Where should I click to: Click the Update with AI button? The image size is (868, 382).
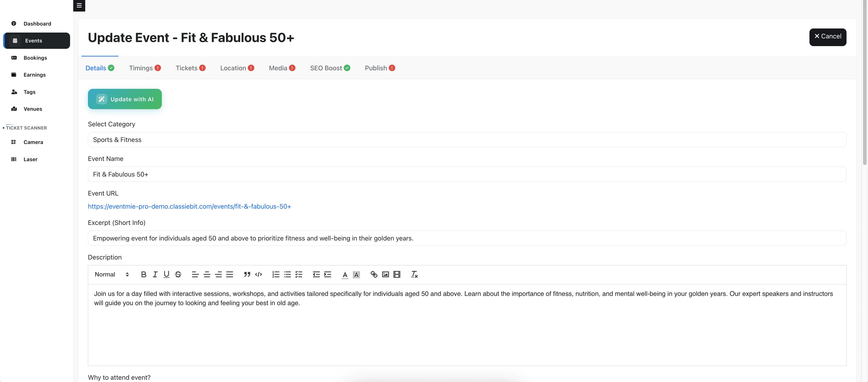pyautogui.click(x=125, y=99)
